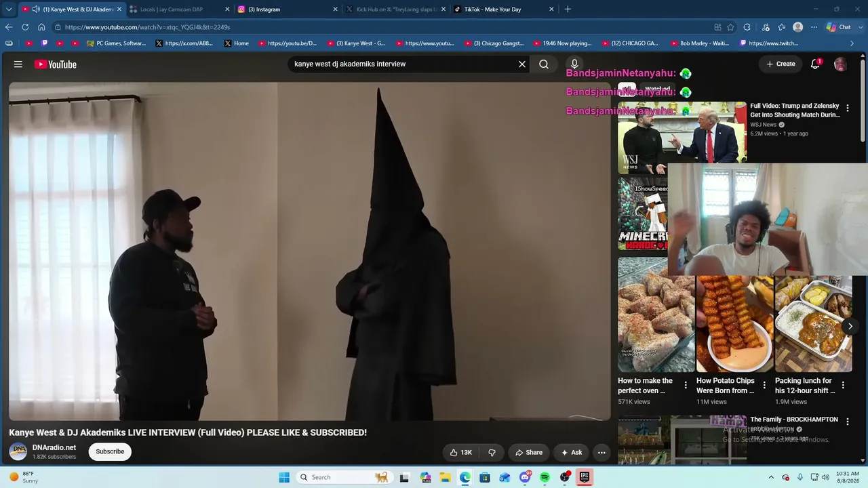The image size is (868, 488).
Task: Click the page vertical scrollbar
Action: point(863,100)
